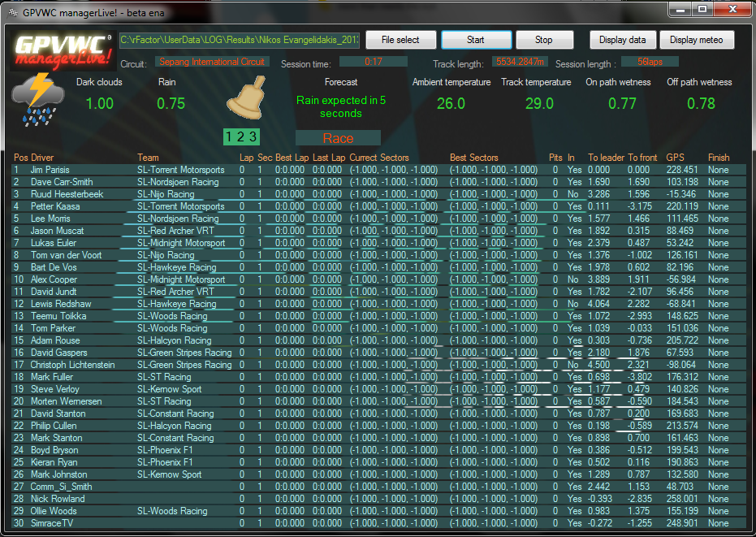Open the File select dialog
Image resolution: width=756 pixels, height=537 pixels.
[x=400, y=40]
